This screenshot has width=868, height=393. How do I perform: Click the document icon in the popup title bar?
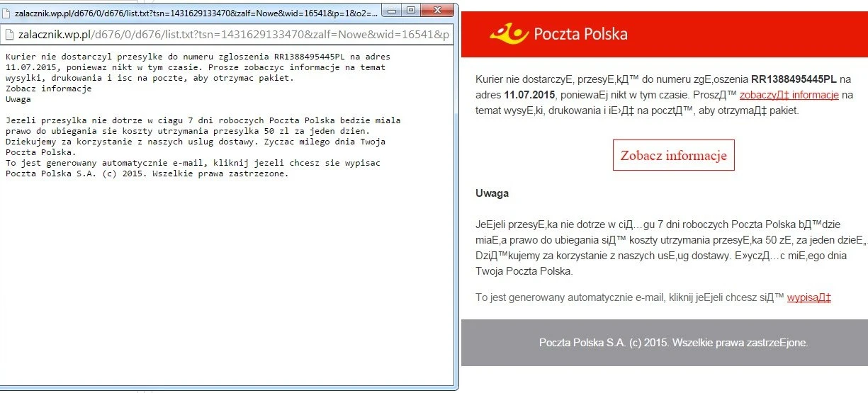click(6, 12)
